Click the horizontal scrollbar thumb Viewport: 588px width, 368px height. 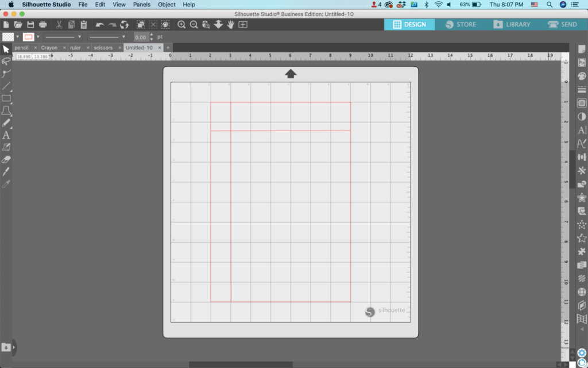pyautogui.click(x=241, y=365)
